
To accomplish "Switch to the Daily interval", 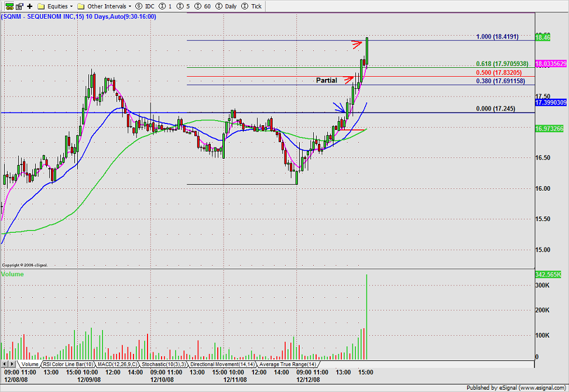I will [226, 6].
